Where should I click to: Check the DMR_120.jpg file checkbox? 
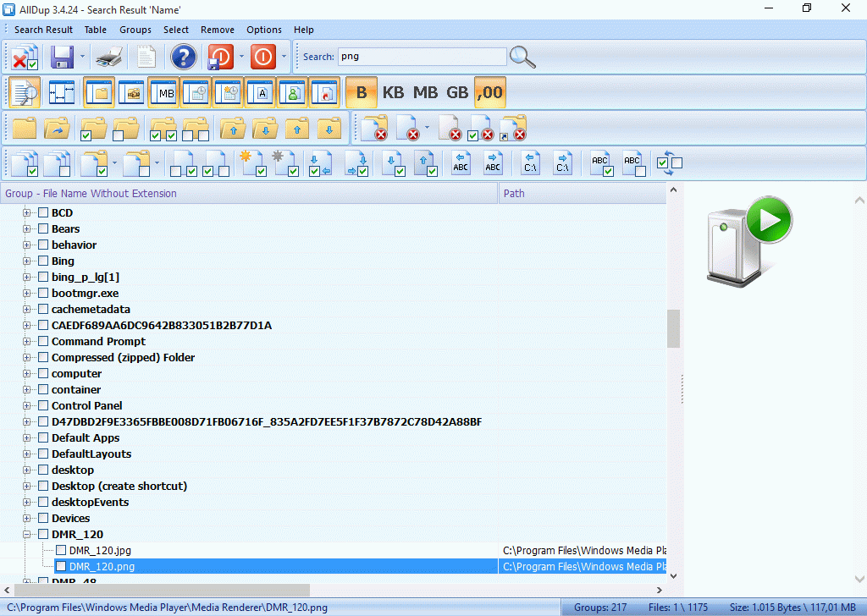tap(61, 550)
